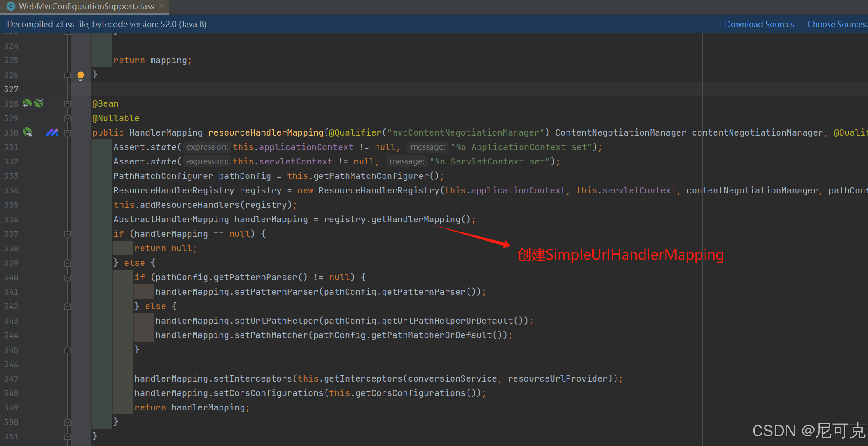Click setPathMatcher call on line 344
The width and height of the screenshot is (868, 446).
click(x=271, y=335)
